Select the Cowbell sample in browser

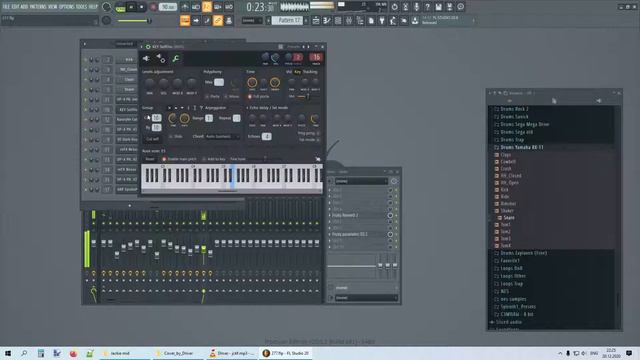coord(508,162)
